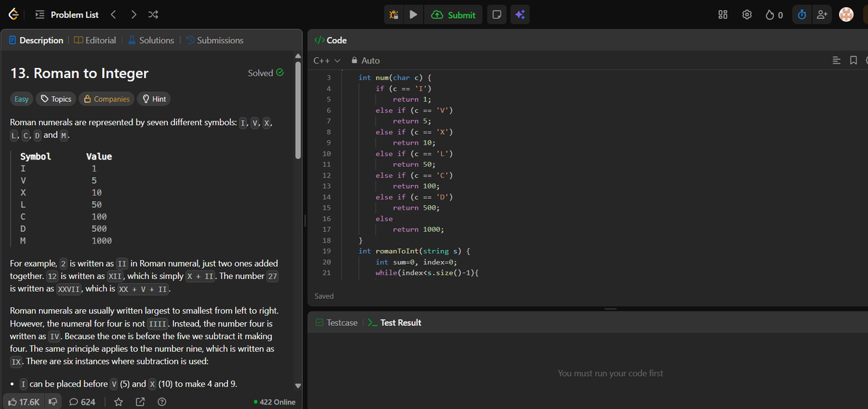868x409 pixels.
Task: Launch the AI sparkle assistant icon
Action: pyautogui.click(x=521, y=14)
